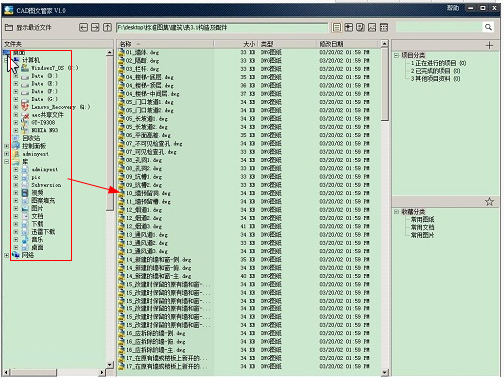Image resolution: width=504 pixels, height=377 pixels.
Task: Click the search text box
Action: click(x=440, y=27)
